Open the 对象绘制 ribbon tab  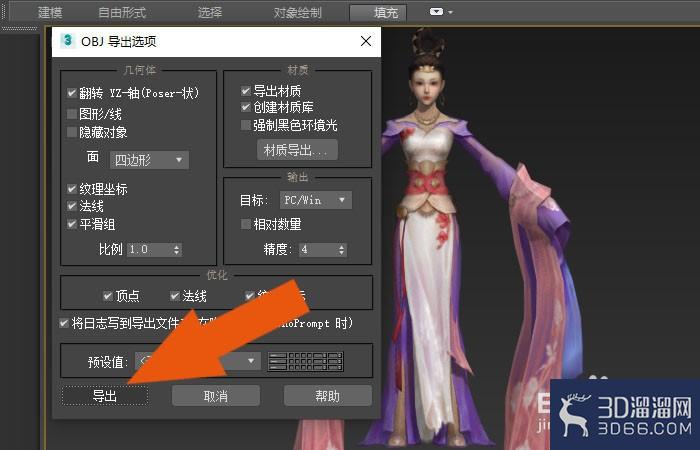click(x=297, y=12)
